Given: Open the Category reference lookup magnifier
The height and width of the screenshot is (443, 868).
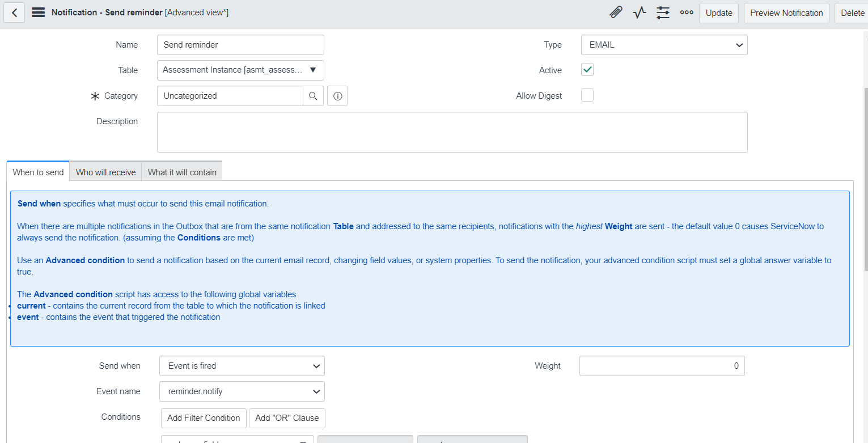Looking at the screenshot, I should pyautogui.click(x=313, y=95).
